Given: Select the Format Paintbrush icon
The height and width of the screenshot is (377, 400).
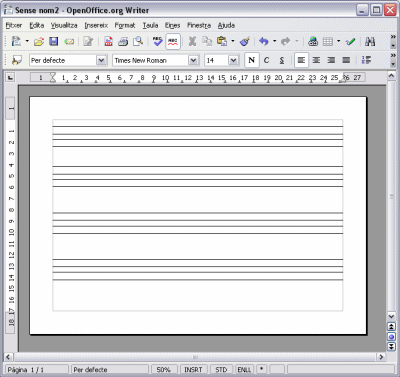Looking at the screenshot, I should pos(245,41).
